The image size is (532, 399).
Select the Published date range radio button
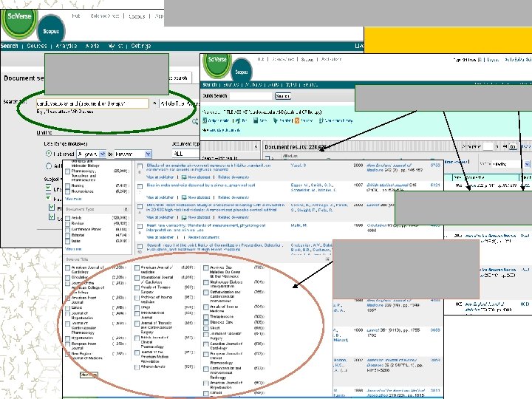coord(49,154)
